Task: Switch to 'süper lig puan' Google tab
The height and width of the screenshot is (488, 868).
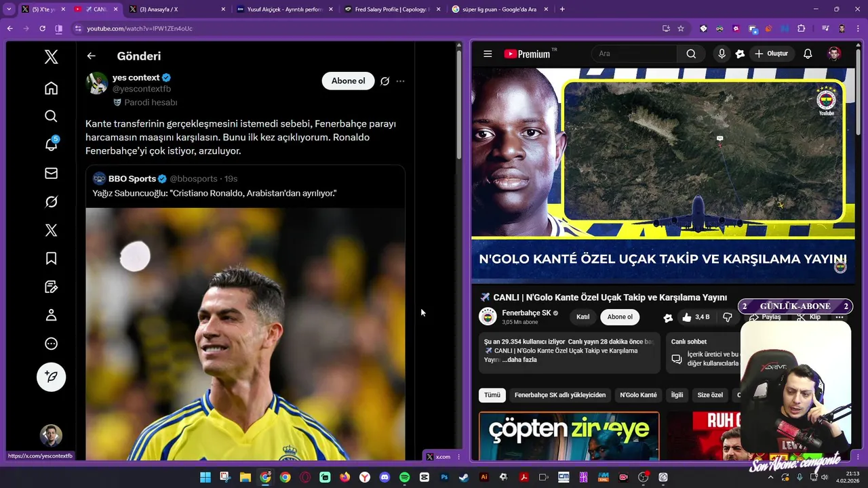Action: [500, 9]
